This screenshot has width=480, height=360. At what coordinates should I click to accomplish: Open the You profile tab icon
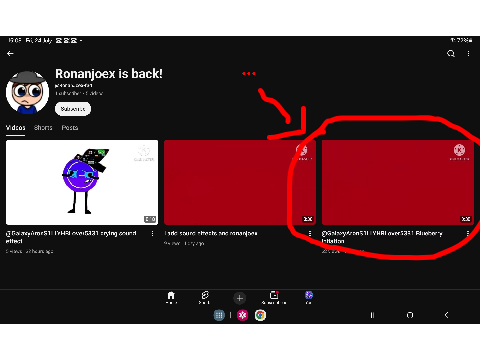pyautogui.click(x=309, y=297)
